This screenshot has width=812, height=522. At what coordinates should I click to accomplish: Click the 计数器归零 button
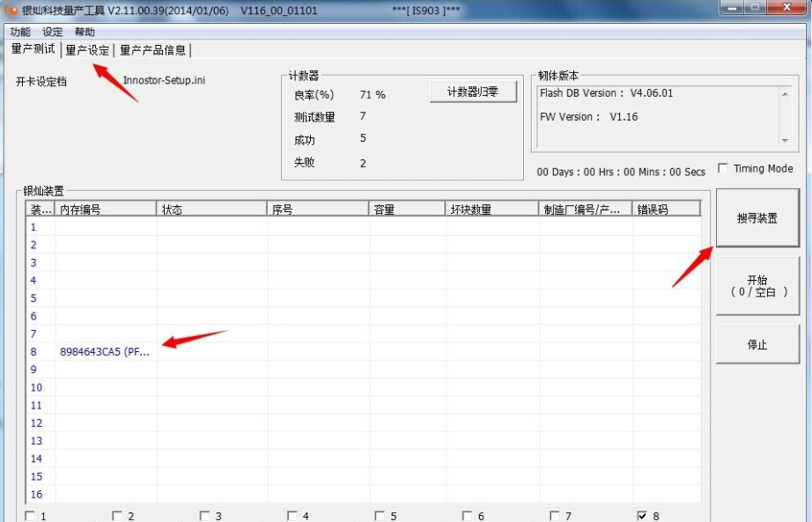(x=474, y=92)
